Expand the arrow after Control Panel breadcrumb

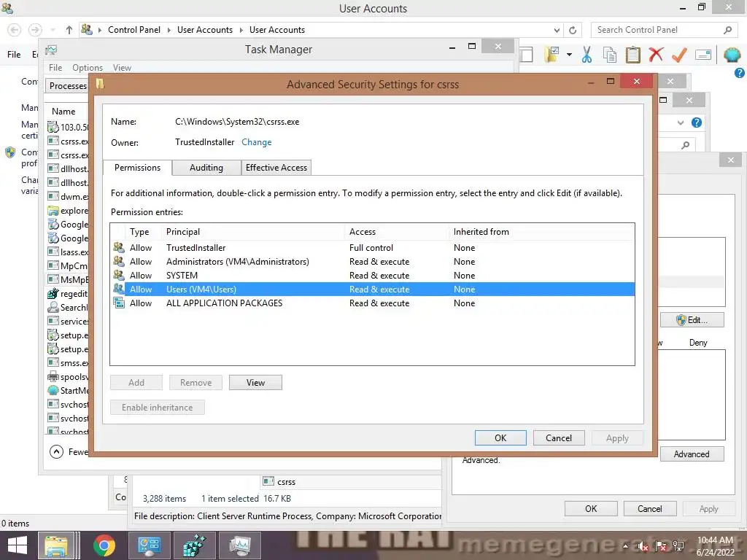click(x=169, y=30)
